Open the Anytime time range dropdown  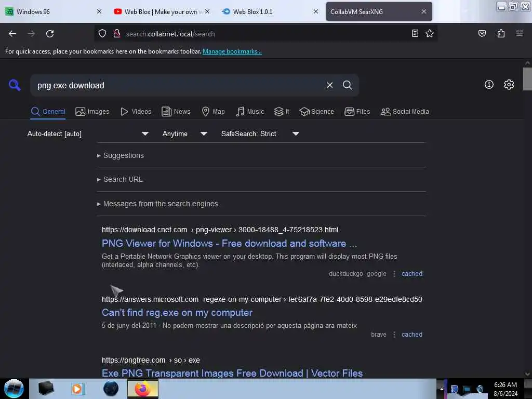tap(184, 134)
